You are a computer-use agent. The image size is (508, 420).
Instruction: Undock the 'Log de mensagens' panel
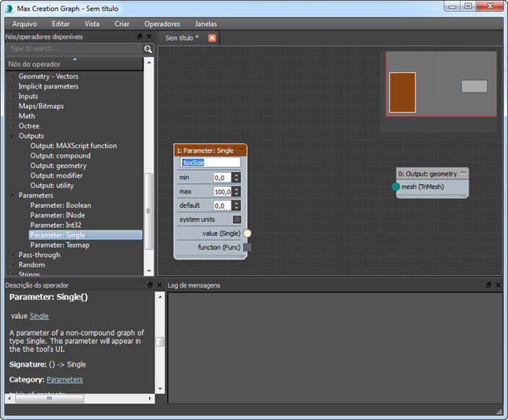pyautogui.click(x=488, y=285)
